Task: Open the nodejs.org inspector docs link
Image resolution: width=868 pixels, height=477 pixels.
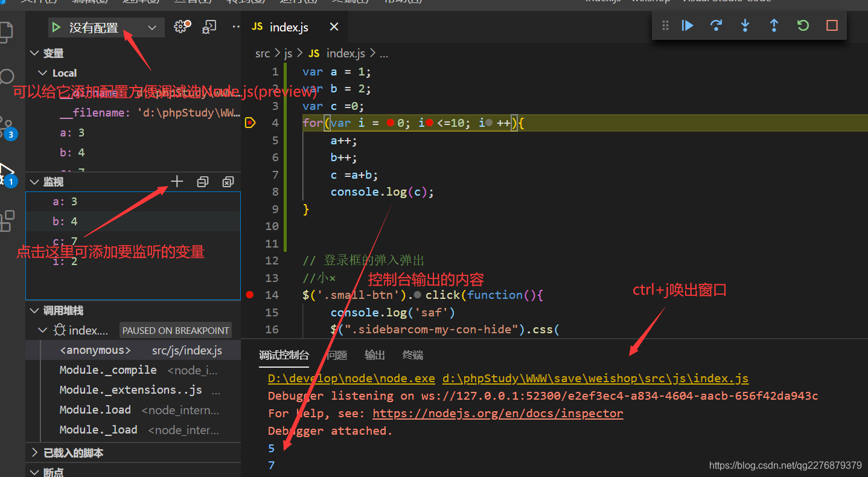Action: click(498, 414)
